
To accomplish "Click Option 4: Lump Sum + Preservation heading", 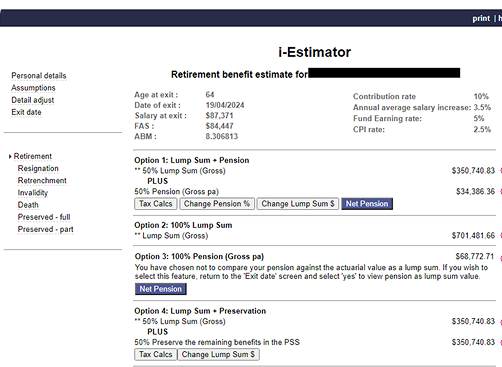I will coord(200,311).
